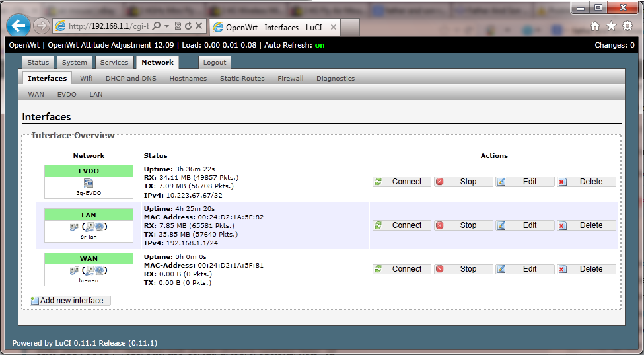
Task: Delete the WAN interface
Action: point(587,269)
